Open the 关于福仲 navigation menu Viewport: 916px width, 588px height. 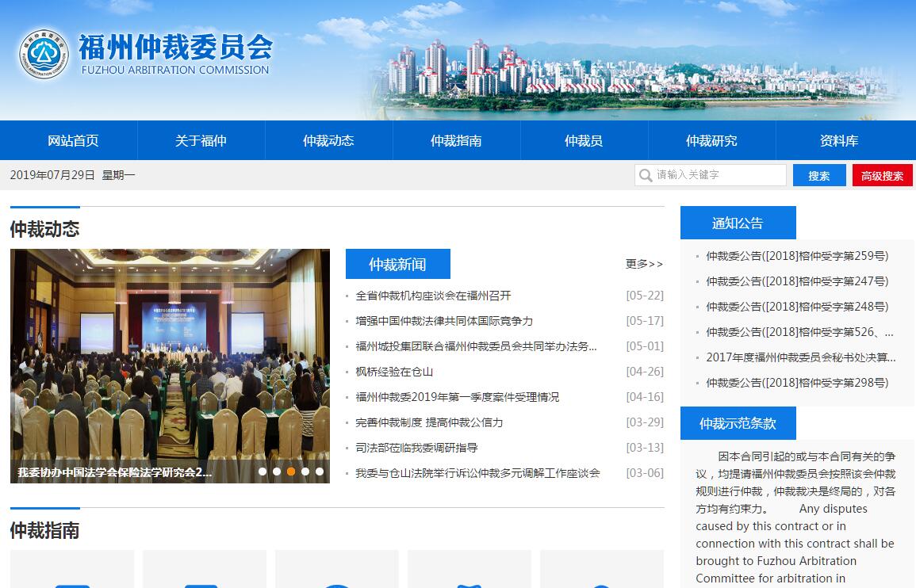[x=201, y=141]
